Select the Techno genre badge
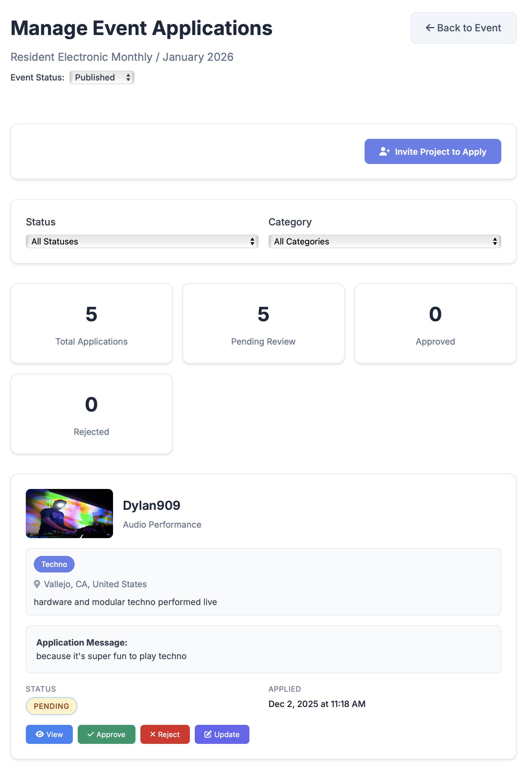 point(54,564)
